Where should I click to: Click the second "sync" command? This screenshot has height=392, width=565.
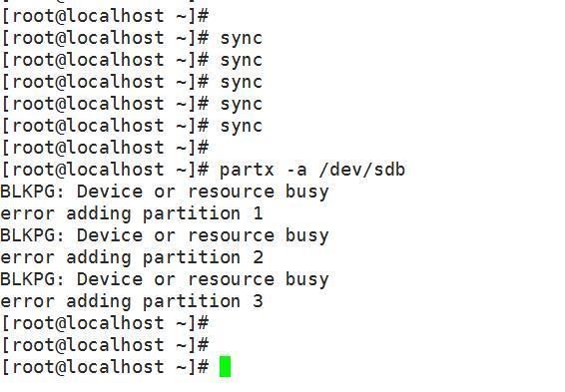241,61
